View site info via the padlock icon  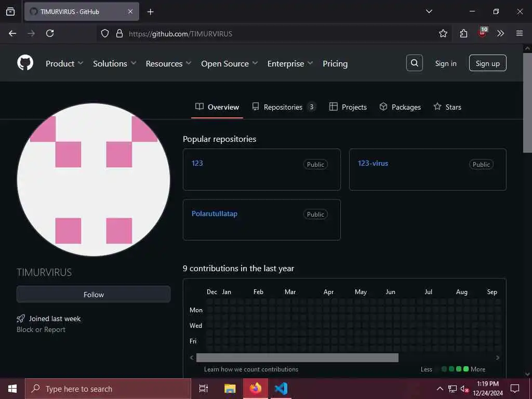click(119, 33)
